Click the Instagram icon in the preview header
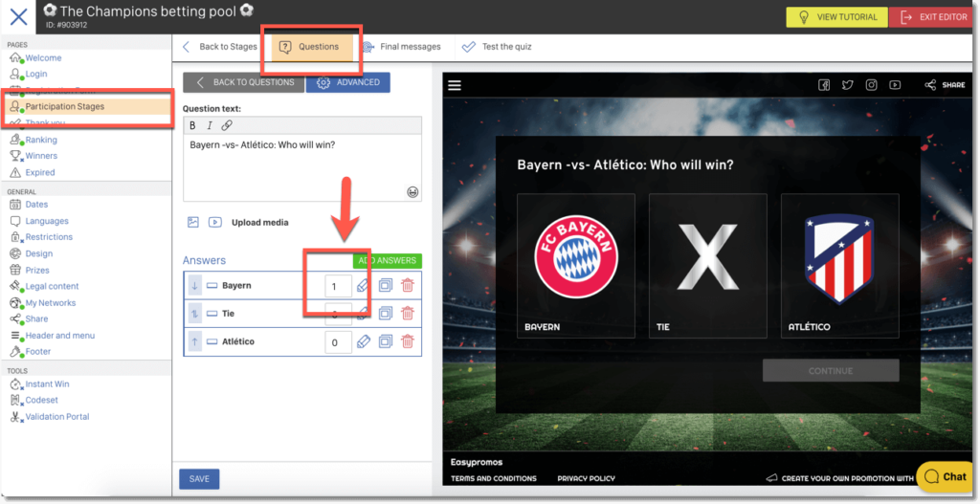 tap(871, 85)
